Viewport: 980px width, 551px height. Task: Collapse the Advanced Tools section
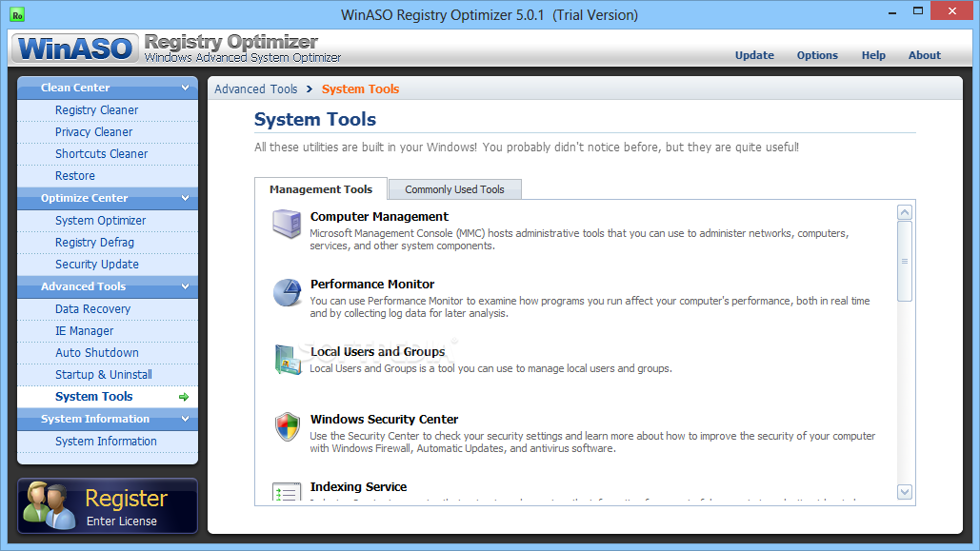click(185, 286)
